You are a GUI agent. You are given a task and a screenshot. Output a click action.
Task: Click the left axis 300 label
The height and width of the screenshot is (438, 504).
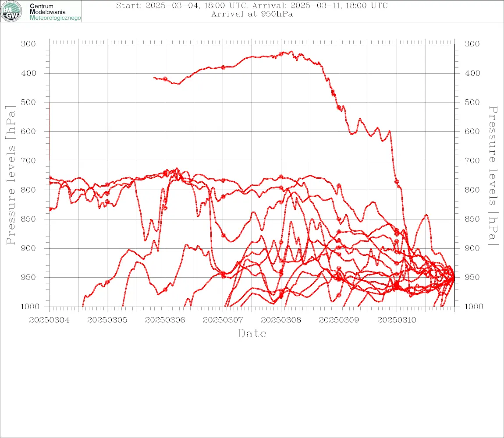28,44
